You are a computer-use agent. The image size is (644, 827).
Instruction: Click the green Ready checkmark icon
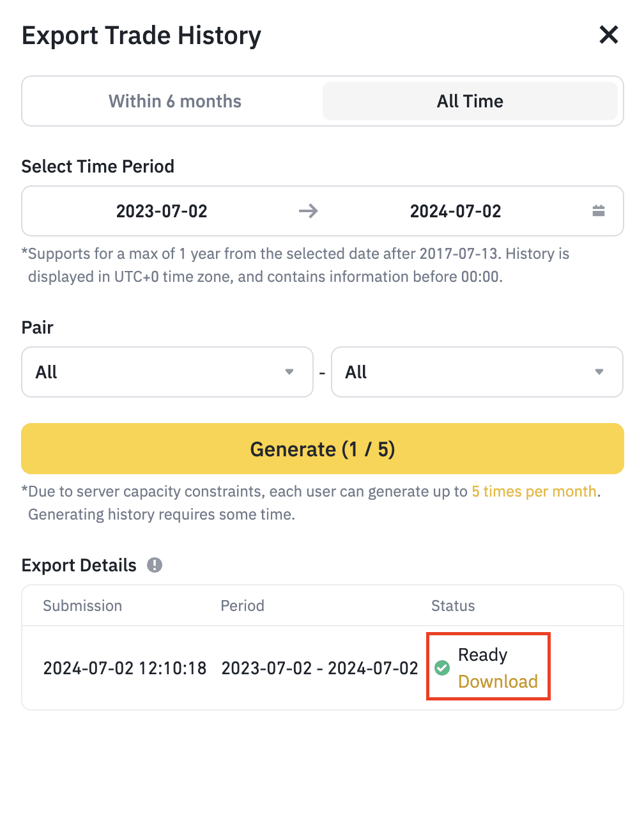[442, 668]
